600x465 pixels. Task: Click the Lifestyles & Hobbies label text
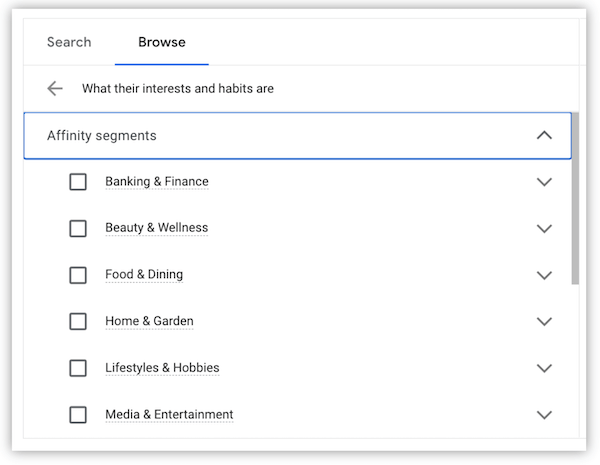point(162,368)
